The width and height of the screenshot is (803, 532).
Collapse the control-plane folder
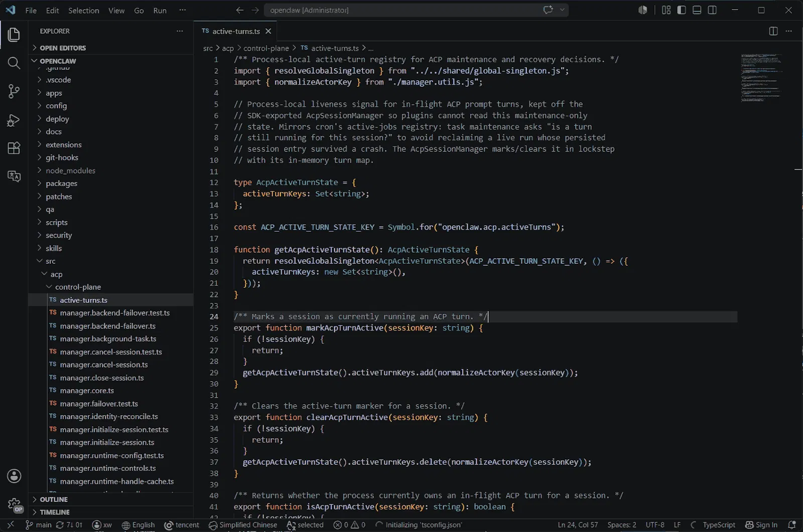pyautogui.click(x=111, y=287)
